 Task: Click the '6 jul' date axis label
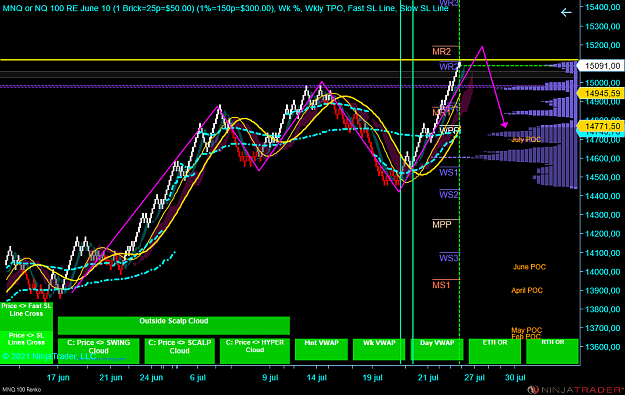(198, 377)
